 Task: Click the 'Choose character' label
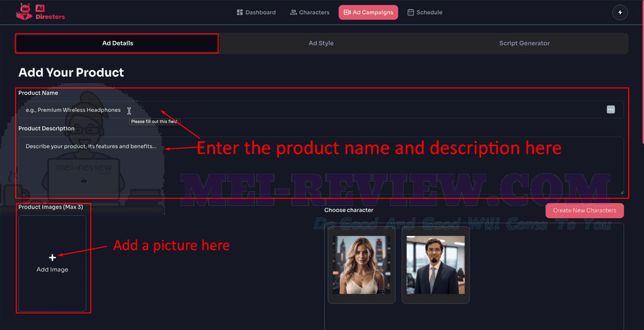[349, 210]
